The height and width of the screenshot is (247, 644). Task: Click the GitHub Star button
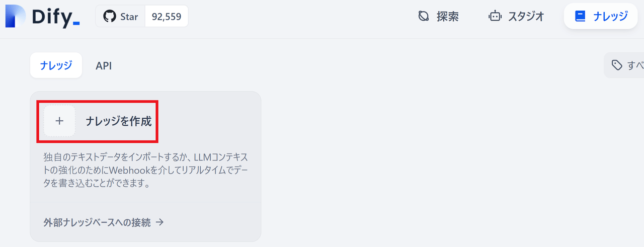pos(121,17)
